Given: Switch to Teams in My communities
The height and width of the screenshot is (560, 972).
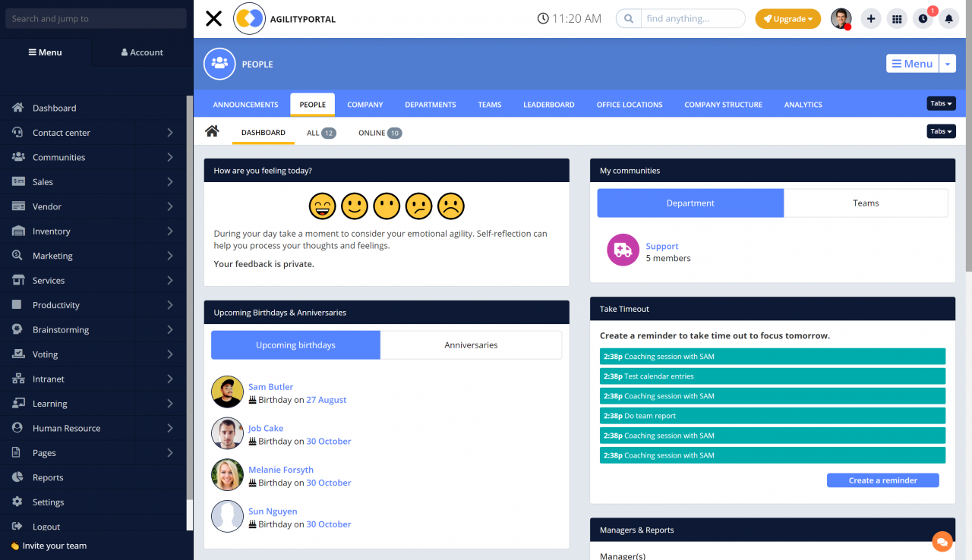Looking at the screenshot, I should 865,203.
